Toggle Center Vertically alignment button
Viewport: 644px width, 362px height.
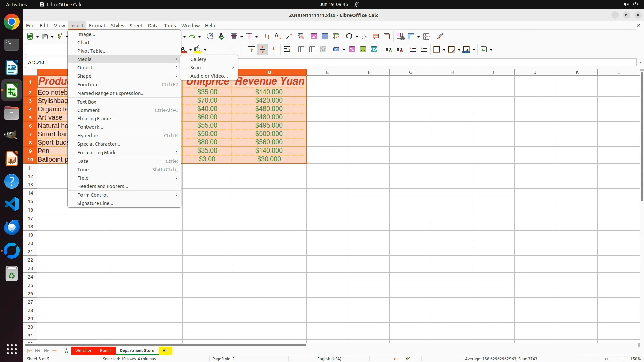[x=262, y=50]
